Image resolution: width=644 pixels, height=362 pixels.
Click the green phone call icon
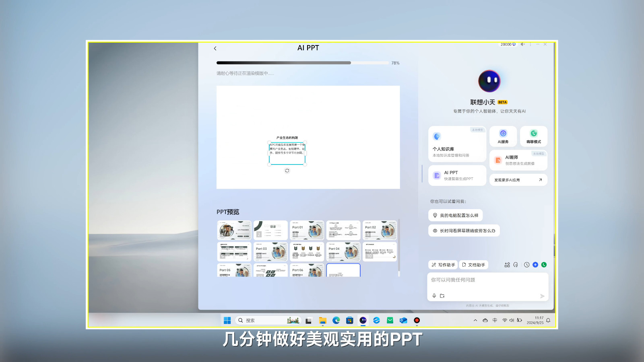coord(544,265)
